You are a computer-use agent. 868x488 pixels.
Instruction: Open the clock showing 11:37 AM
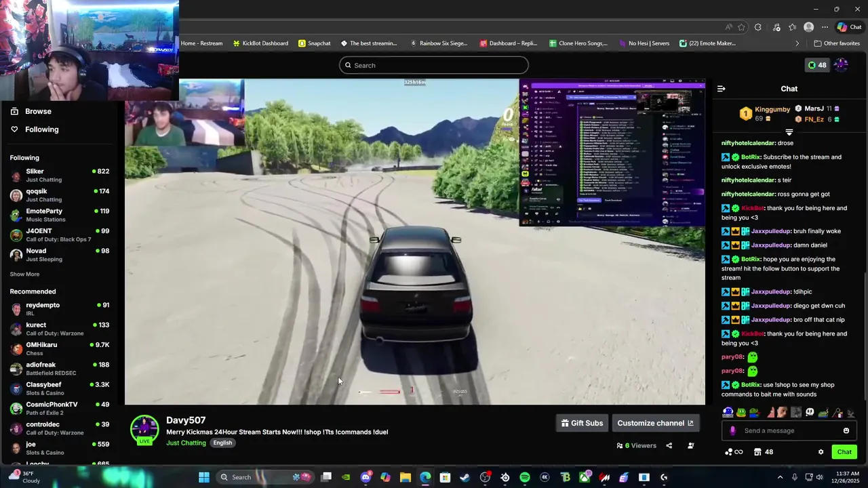[x=845, y=477]
